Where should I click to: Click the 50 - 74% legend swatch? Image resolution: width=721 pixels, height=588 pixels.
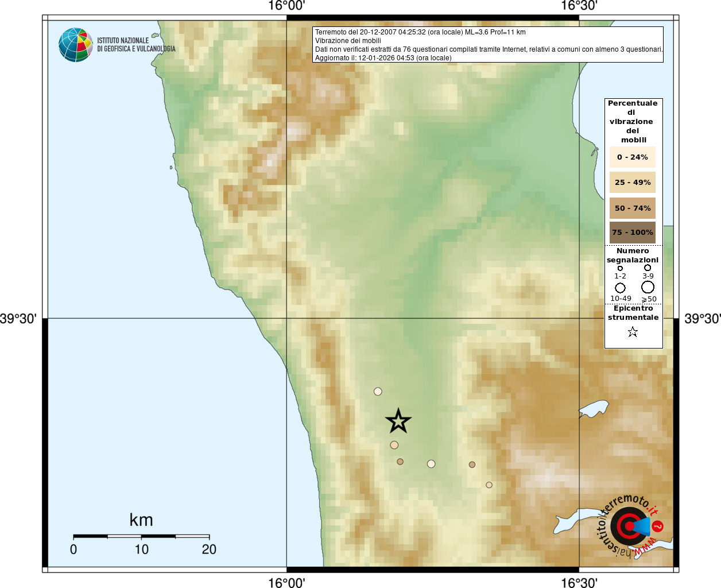pos(633,208)
